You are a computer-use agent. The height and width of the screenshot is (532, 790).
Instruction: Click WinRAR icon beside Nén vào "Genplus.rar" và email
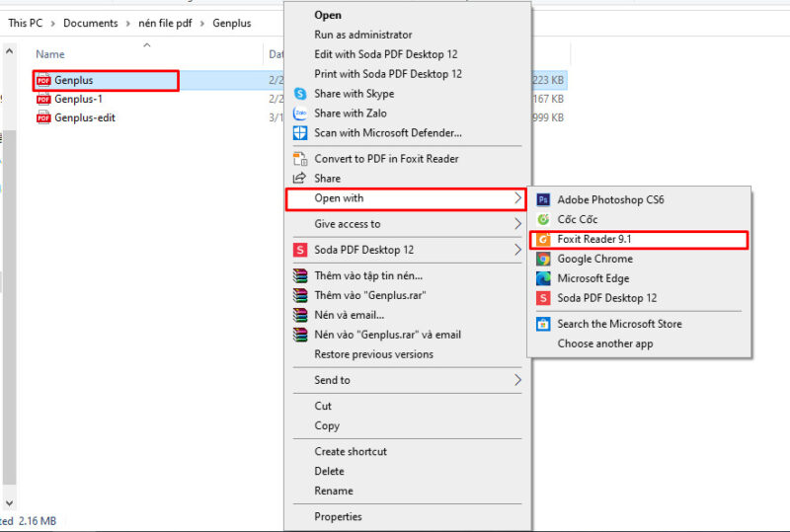[x=300, y=335]
